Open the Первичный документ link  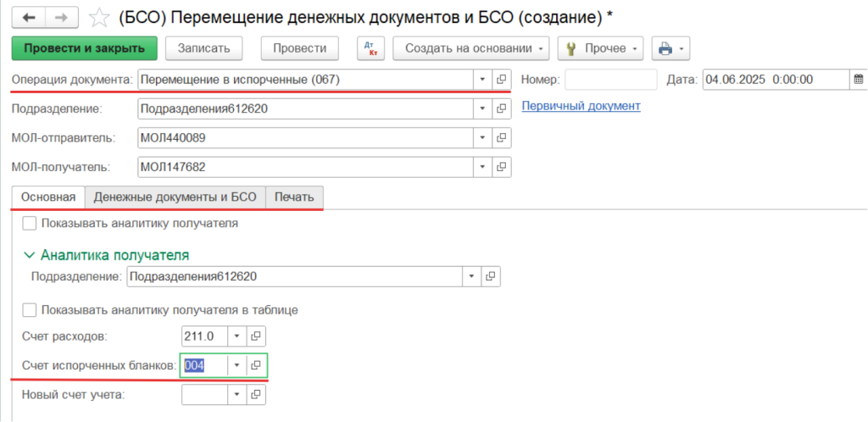(581, 106)
